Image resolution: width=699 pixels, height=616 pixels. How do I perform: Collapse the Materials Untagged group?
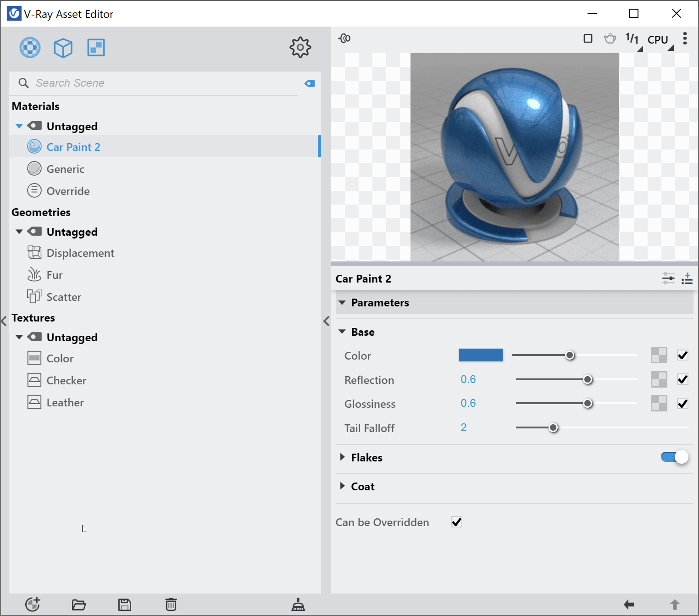click(19, 126)
